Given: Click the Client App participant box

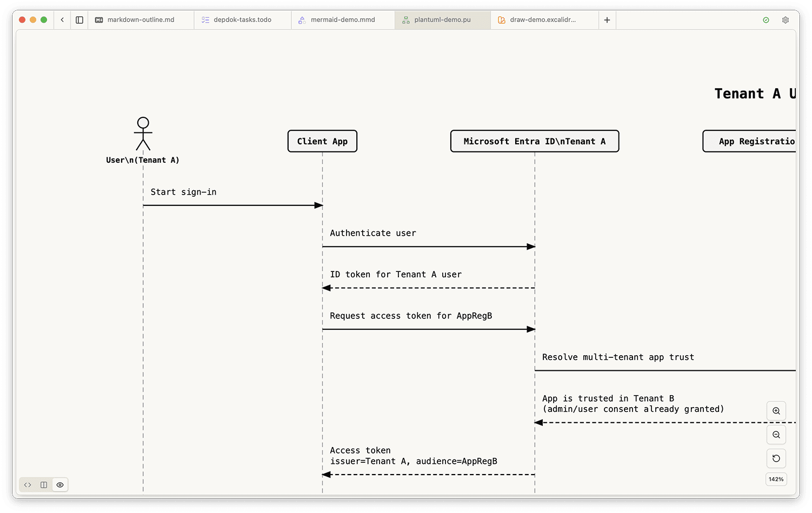Looking at the screenshot, I should click(x=322, y=141).
